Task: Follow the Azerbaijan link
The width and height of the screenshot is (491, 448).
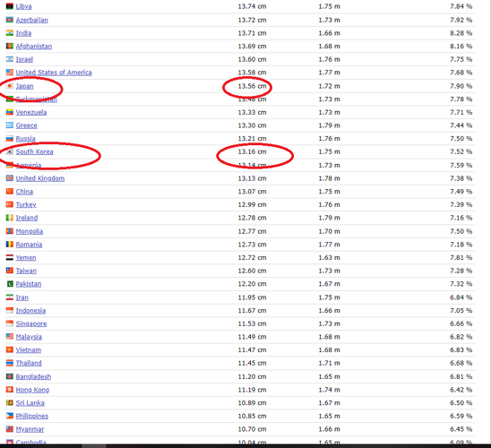Action: tap(32, 20)
